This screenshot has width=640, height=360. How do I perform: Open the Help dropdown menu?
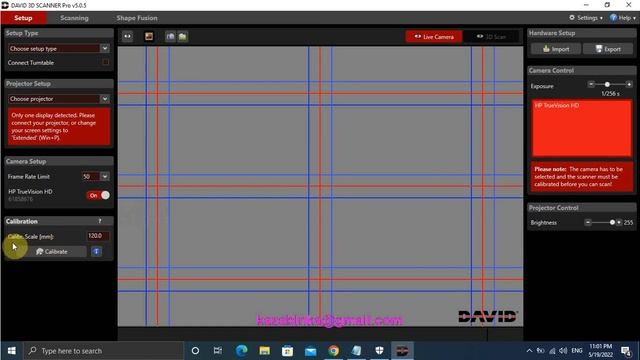coord(622,18)
